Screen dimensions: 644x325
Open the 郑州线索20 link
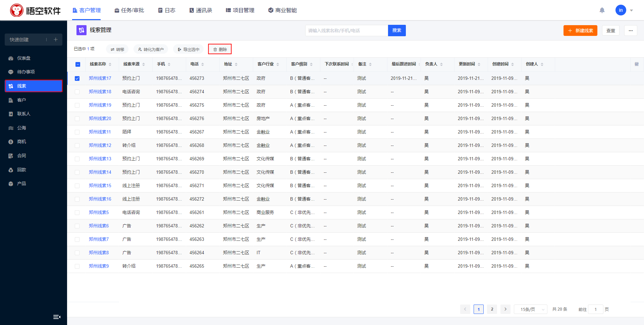(x=100, y=118)
